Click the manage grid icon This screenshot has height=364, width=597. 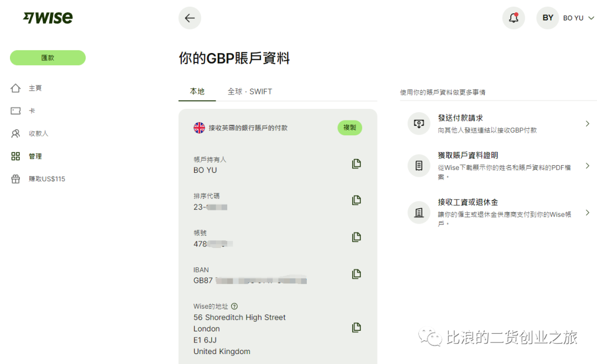(x=15, y=156)
